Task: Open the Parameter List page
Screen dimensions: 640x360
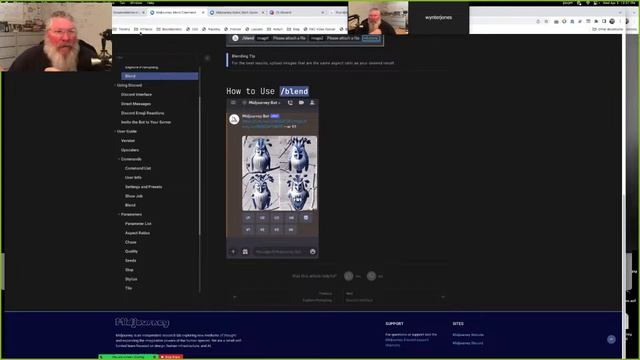Action: (x=138, y=224)
